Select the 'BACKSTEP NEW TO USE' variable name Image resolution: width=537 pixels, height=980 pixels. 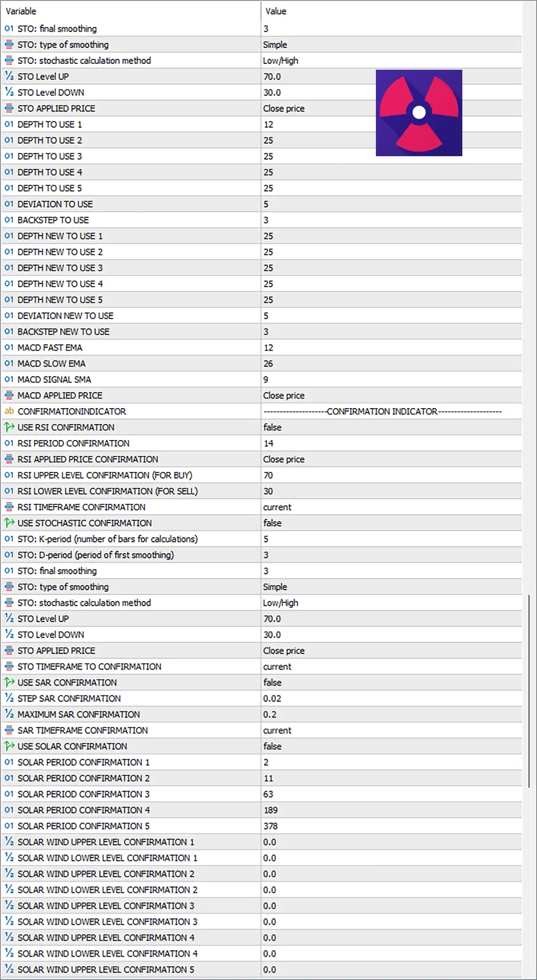point(63,332)
